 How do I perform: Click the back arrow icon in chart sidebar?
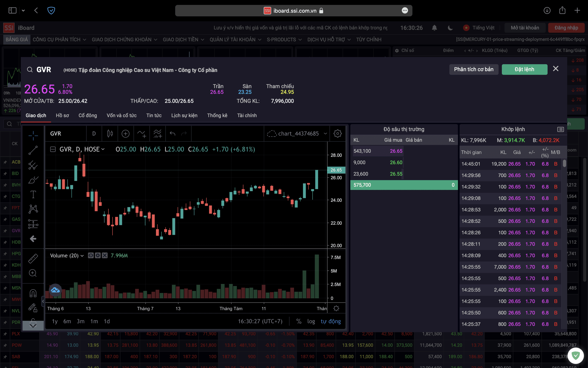point(33,239)
